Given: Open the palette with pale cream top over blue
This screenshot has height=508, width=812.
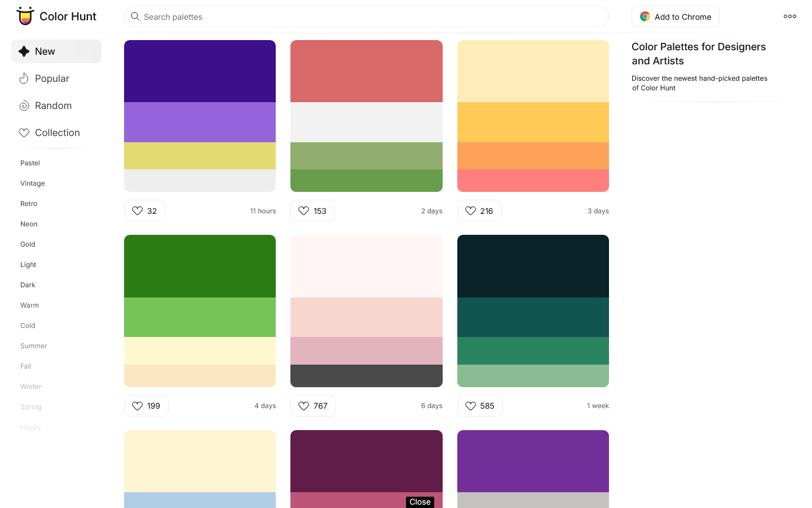Looking at the screenshot, I should click(200, 469).
